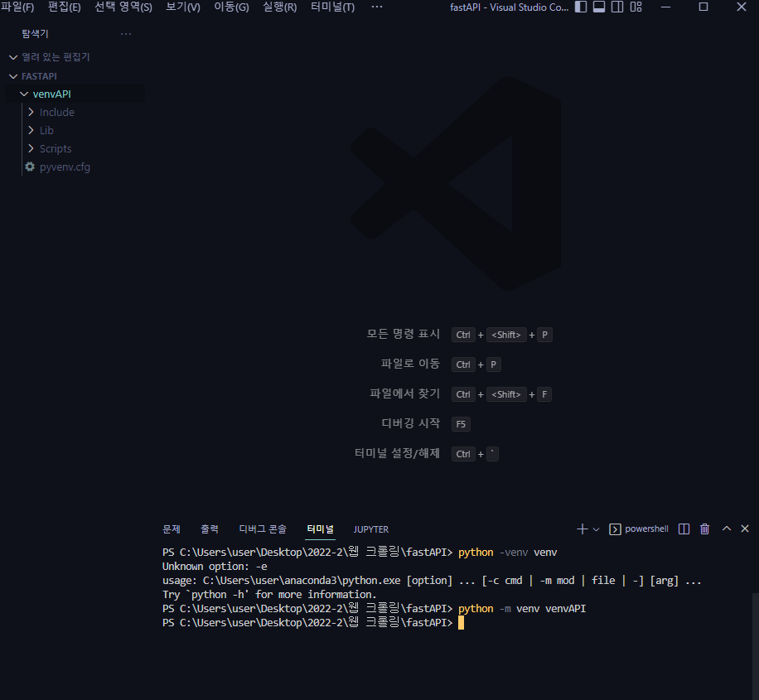Click the 터미널 설정/해제 hint
This screenshot has width=759, height=700.
397,454
